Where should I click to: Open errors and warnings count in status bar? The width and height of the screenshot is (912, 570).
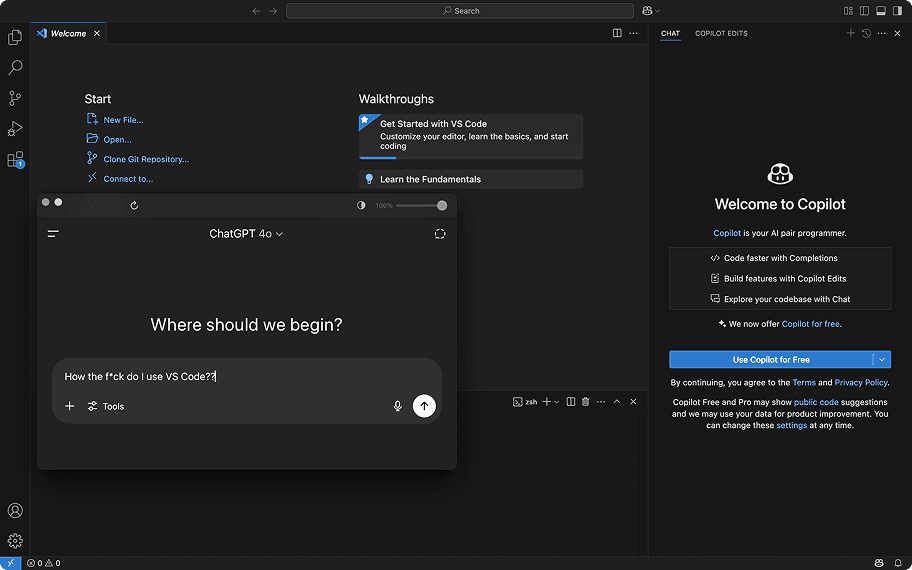coord(44,563)
